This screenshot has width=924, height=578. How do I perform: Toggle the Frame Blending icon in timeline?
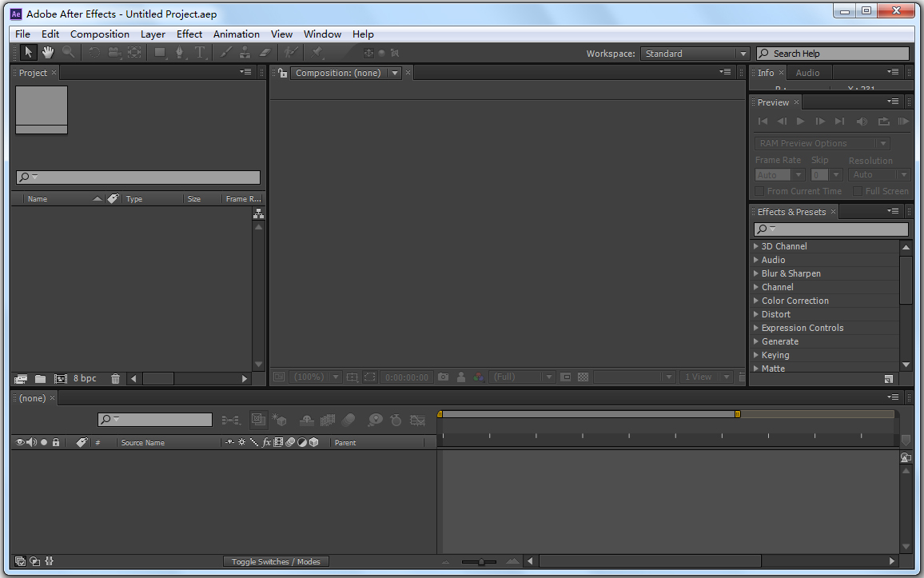(327, 420)
